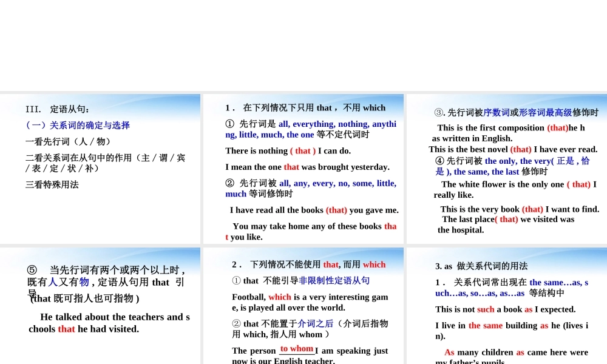Open the slide '下列情况不能使用 that, 而用 which'
Screen dimensions: 607x364
point(303,306)
